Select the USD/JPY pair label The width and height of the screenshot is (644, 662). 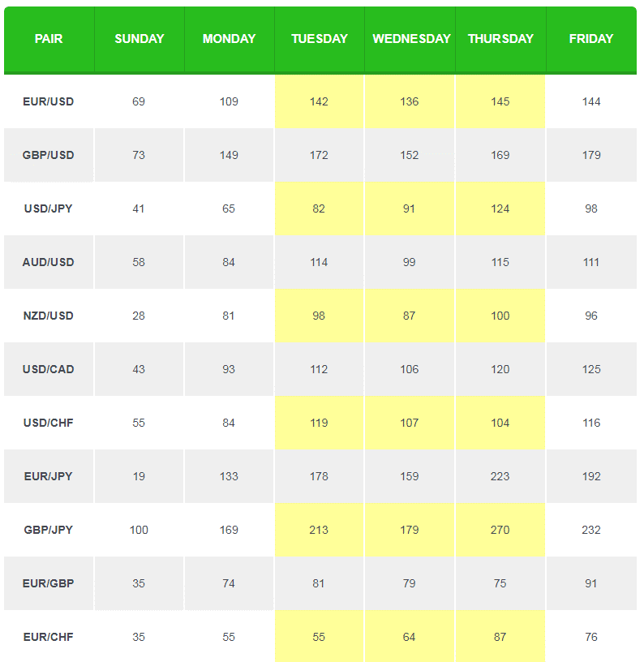tap(49, 208)
